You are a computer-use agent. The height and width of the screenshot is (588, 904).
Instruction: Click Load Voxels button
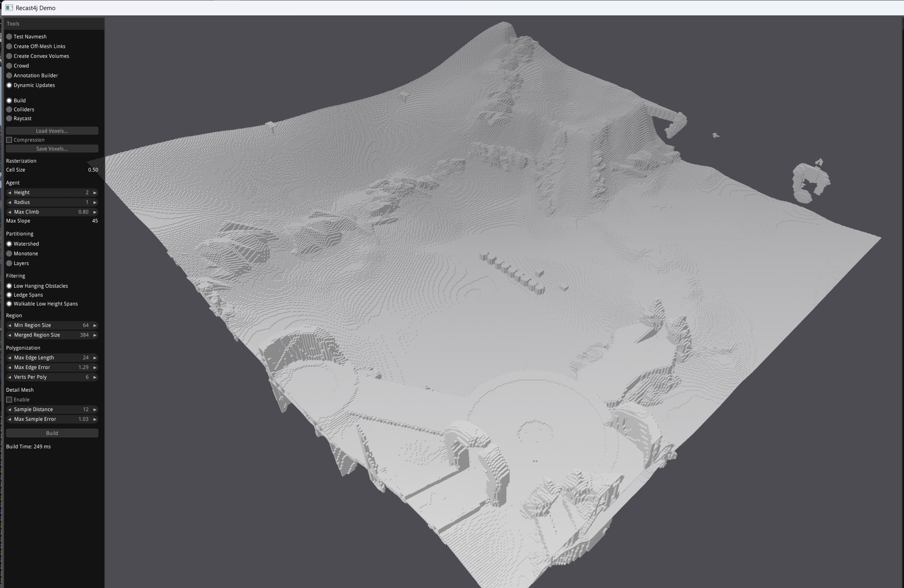click(52, 131)
